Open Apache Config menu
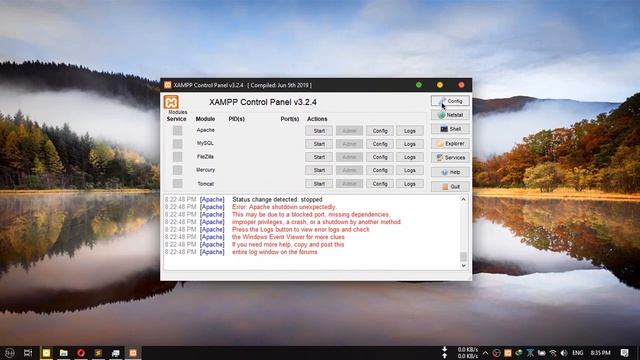This screenshot has width=640, height=360. [x=380, y=131]
